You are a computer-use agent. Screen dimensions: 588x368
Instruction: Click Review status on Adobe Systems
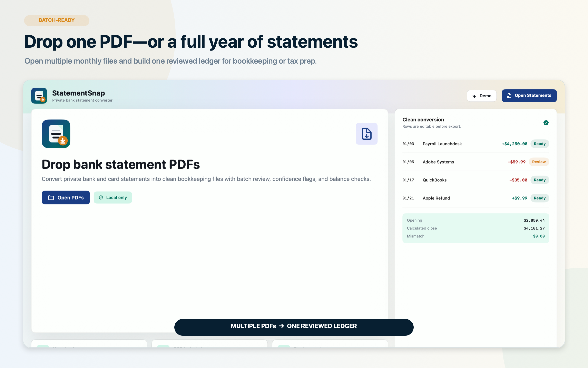pos(539,162)
